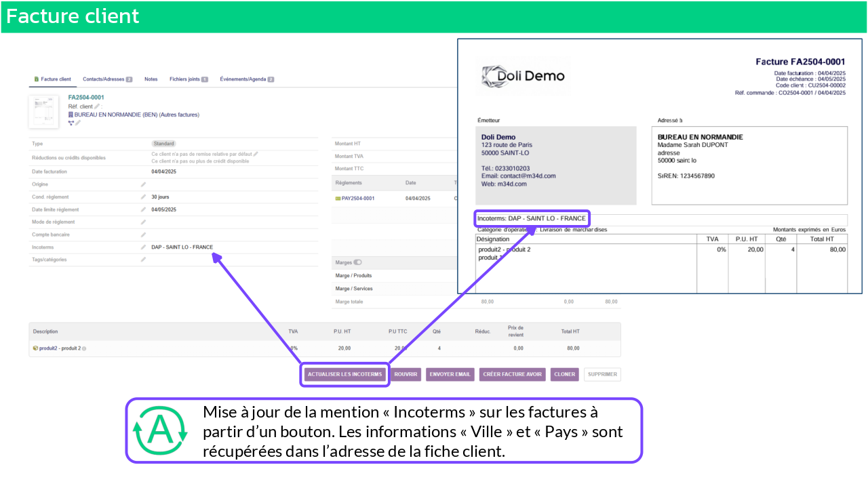Click the 04/04/2025 date in the PAY2504-0001 row
Image resolution: width=868 pixels, height=488 pixels.
418,199
